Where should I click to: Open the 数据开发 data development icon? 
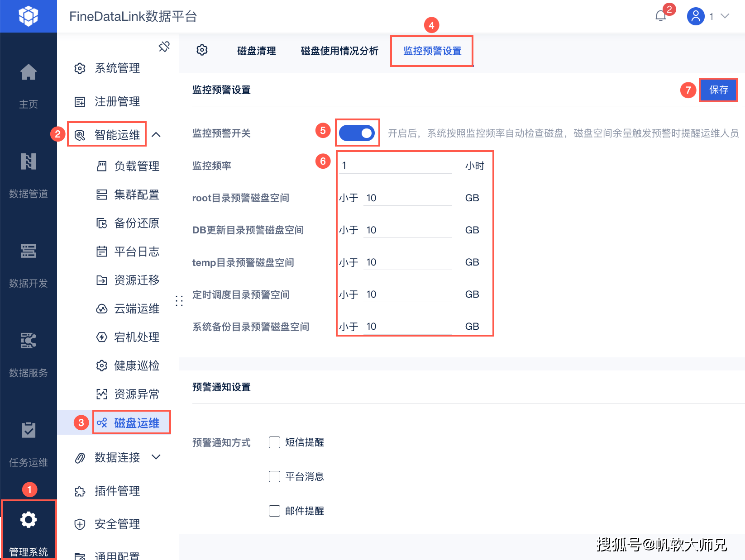coord(28,251)
